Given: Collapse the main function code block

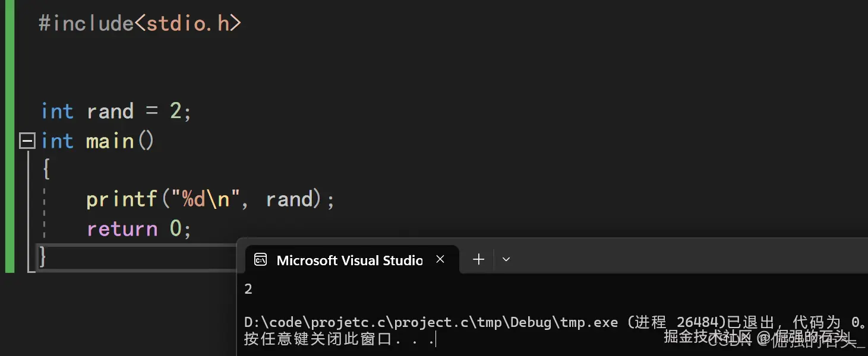Looking at the screenshot, I should coord(27,141).
